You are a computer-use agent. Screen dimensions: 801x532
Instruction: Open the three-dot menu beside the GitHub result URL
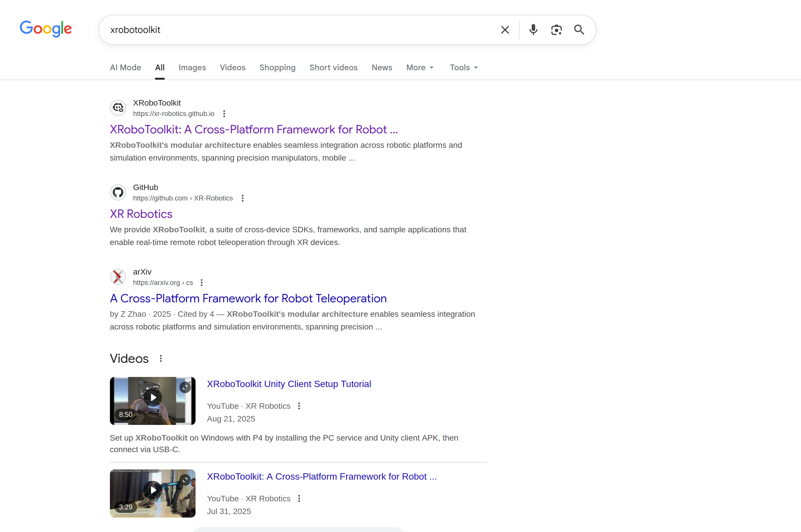coord(243,198)
